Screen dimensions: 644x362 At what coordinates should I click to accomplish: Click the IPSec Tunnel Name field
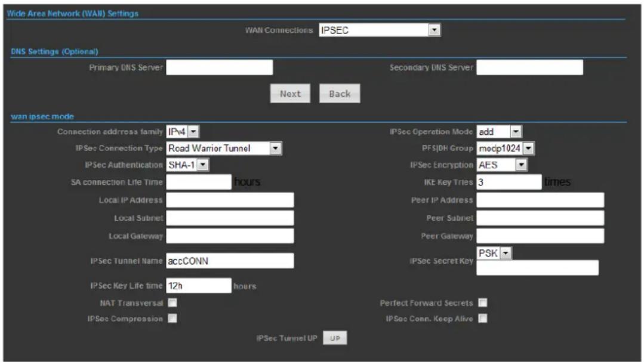click(x=230, y=261)
